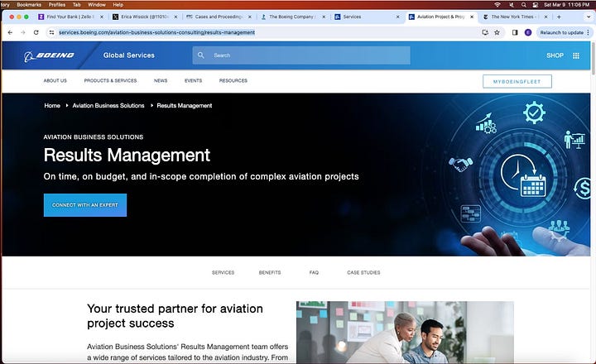
Task: Open the EVENTS menu item
Action: (193, 80)
